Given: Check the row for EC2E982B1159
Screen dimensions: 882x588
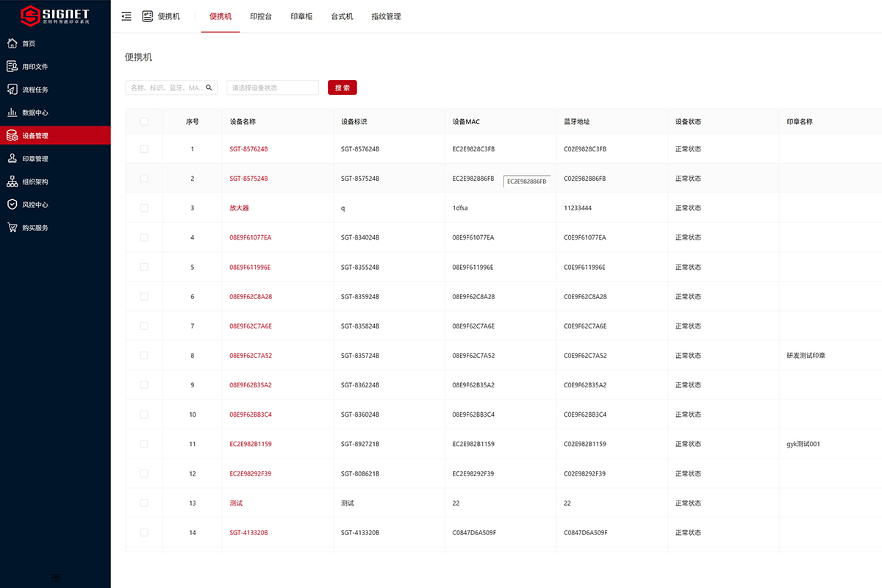Looking at the screenshot, I should tap(144, 444).
